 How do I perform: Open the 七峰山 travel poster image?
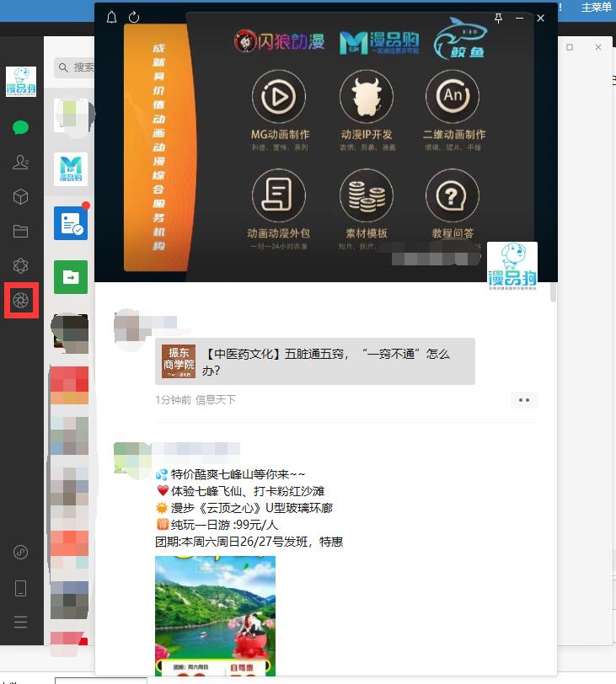(216, 616)
